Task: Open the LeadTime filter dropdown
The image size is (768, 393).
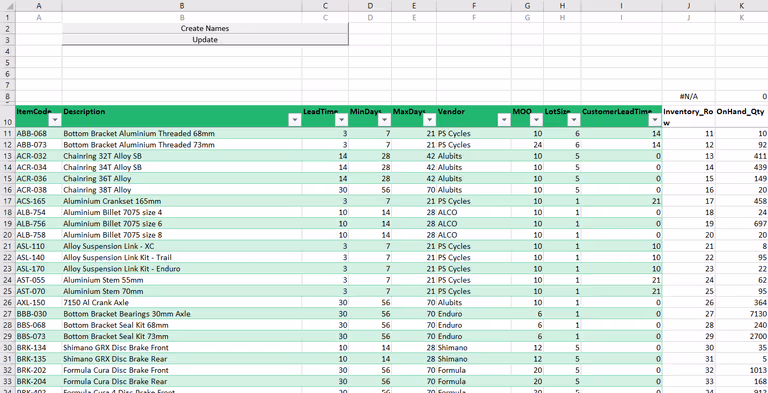Action: (x=341, y=121)
